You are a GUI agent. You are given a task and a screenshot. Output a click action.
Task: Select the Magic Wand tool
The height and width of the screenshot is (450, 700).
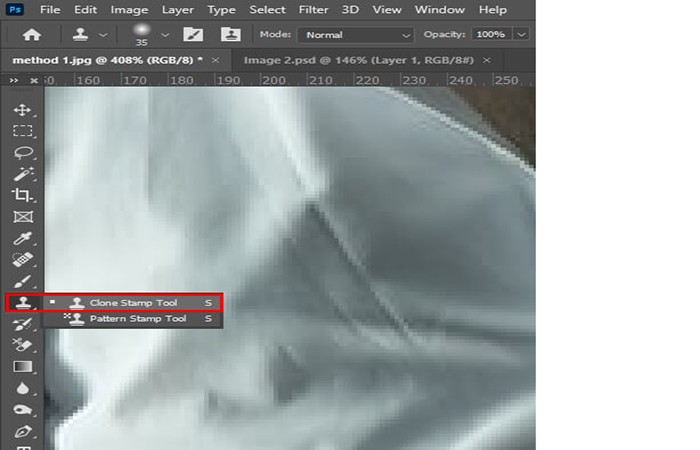[x=22, y=174]
